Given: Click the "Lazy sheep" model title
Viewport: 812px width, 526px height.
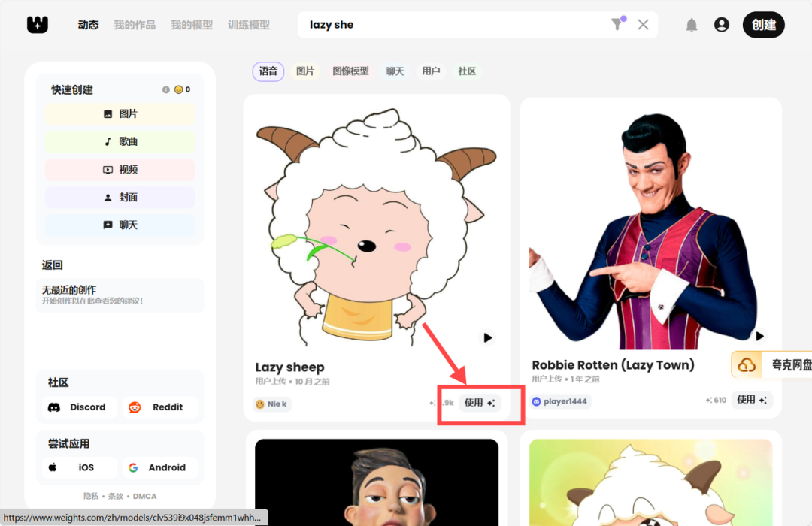Looking at the screenshot, I should pos(289,367).
